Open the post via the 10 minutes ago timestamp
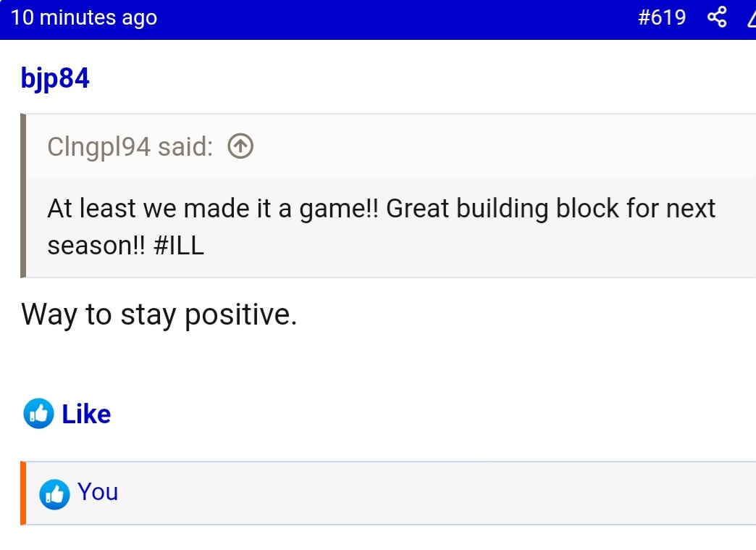The image size is (756, 550). [84, 17]
